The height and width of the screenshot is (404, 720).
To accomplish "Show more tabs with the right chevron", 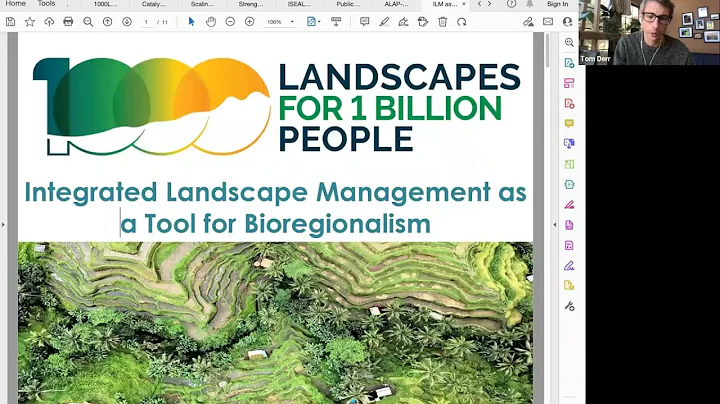I will [x=489, y=4].
